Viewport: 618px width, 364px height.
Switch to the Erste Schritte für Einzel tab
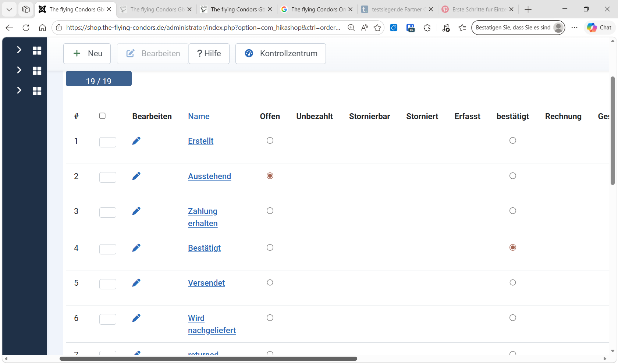[x=476, y=10]
